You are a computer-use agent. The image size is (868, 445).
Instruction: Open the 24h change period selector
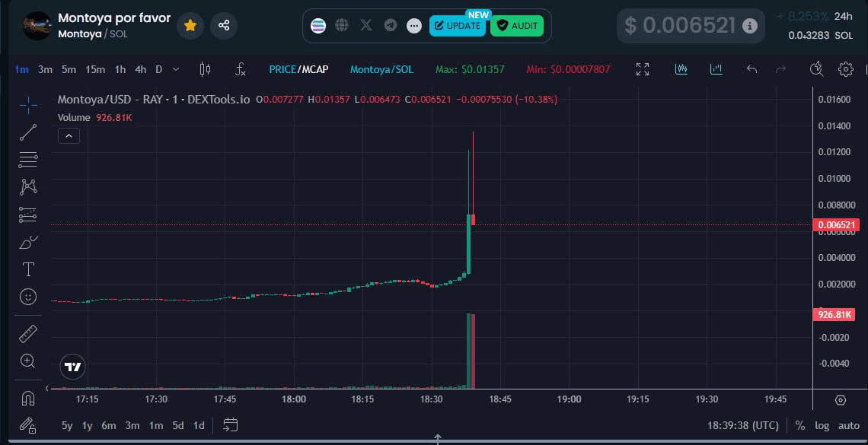tap(844, 16)
